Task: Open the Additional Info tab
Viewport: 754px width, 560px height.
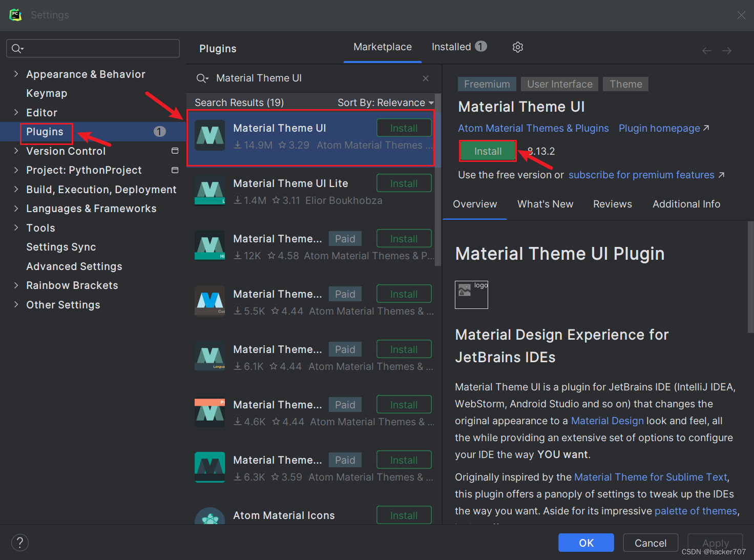Action: point(686,204)
